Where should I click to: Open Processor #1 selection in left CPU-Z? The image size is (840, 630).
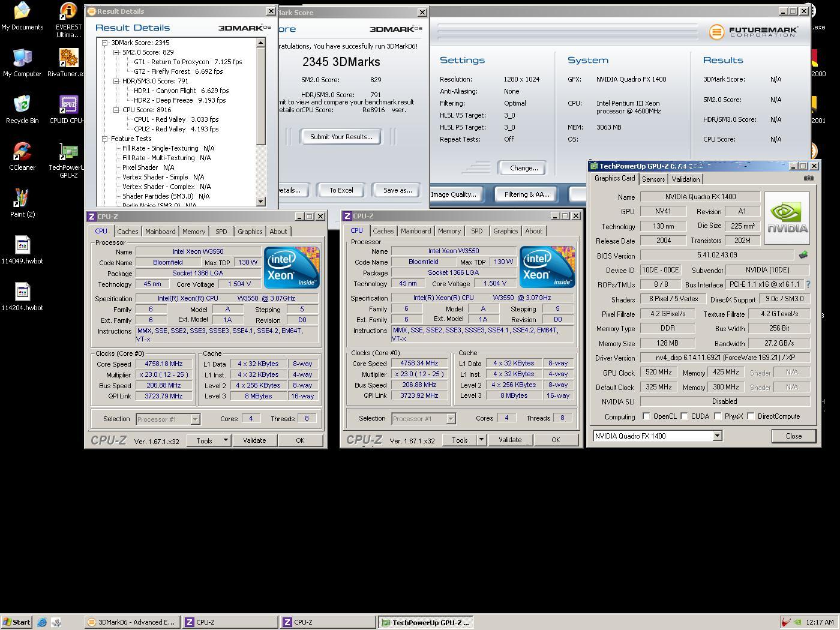coord(168,419)
